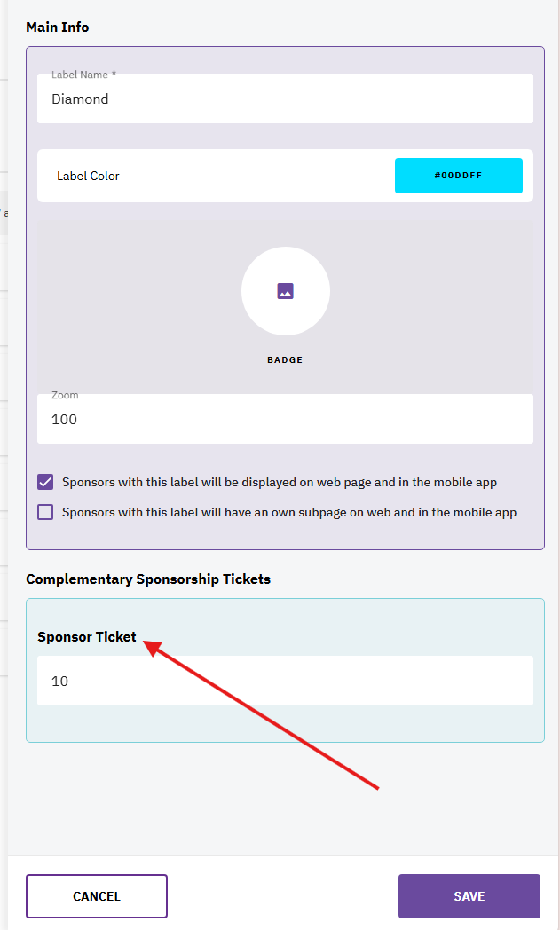
Task: Click the BADGE caption text
Action: tap(285, 360)
